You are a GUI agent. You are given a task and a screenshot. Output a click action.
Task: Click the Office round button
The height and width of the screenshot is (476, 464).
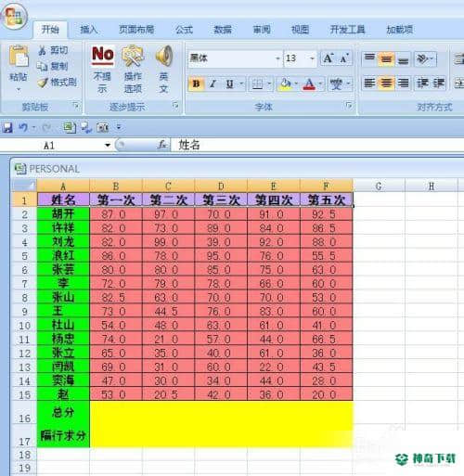click(14, 17)
